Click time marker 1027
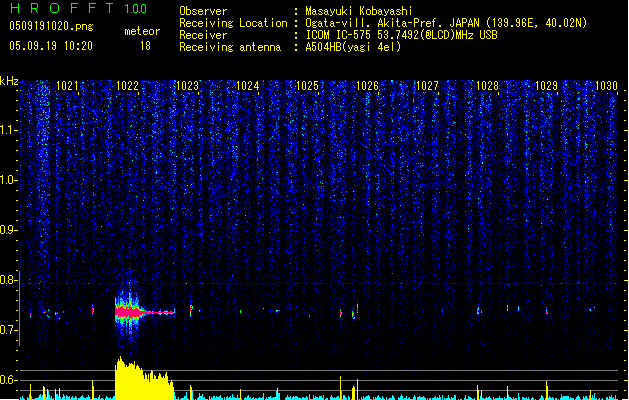This screenshot has width=629, height=400. (428, 86)
